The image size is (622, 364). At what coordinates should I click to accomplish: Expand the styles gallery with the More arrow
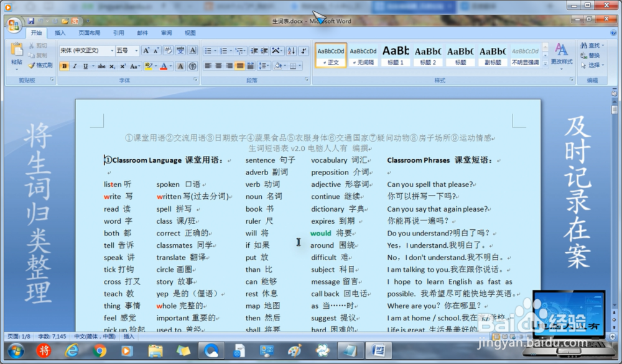coord(545,63)
